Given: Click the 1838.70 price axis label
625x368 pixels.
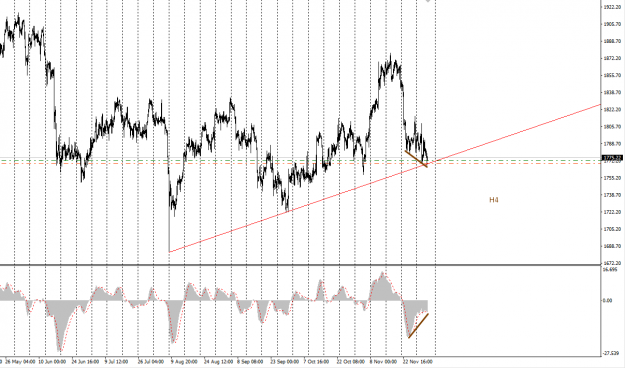Looking at the screenshot, I should pos(613,92).
